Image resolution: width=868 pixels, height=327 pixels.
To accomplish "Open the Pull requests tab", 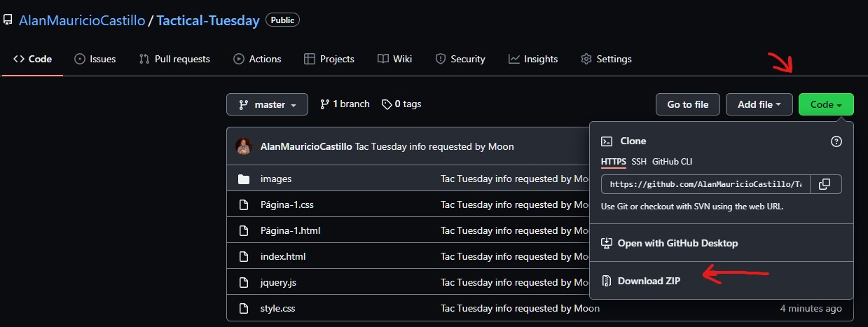I will click(174, 59).
